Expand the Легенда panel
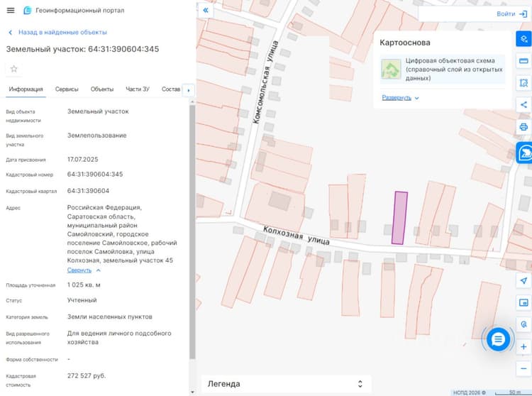 pos(286,384)
